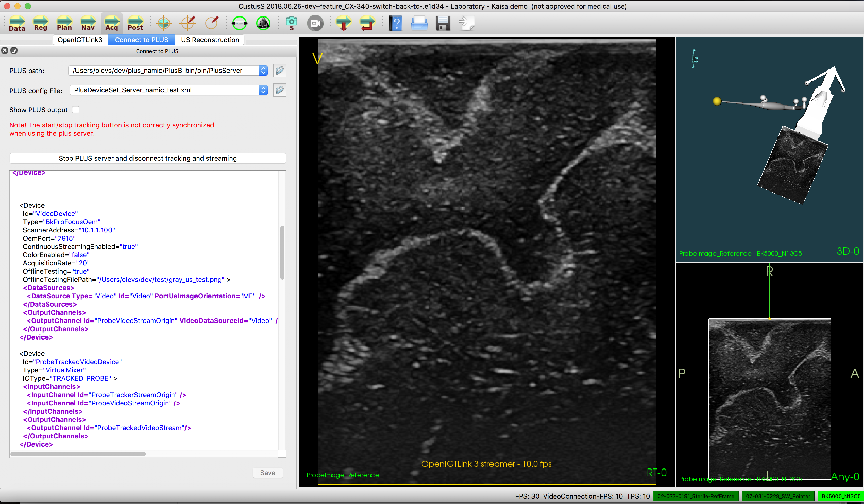The width and height of the screenshot is (864, 504).
Task: Expand the PLUS path dropdown
Action: pos(263,71)
